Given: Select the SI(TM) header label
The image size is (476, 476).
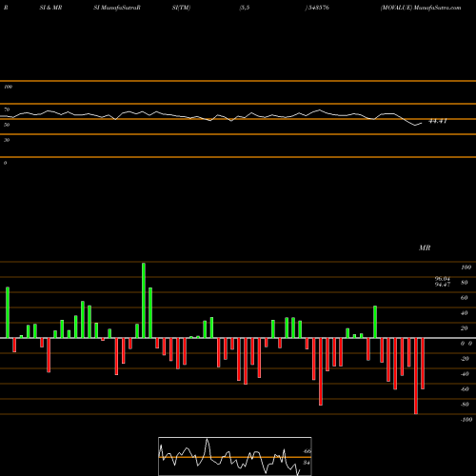Looking at the screenshot, I should pos(181,8).
